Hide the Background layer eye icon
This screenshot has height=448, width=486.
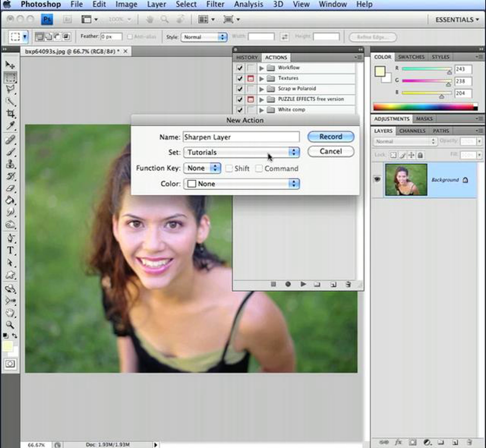point(377,179)
